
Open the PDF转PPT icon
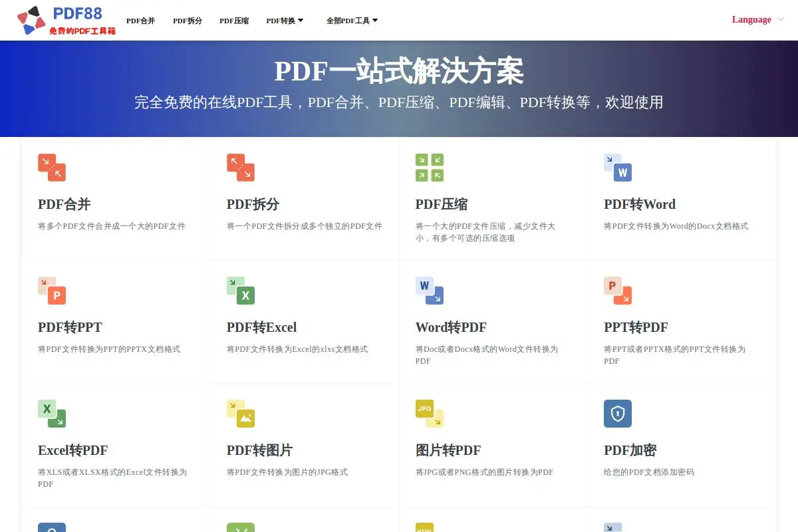52,291
